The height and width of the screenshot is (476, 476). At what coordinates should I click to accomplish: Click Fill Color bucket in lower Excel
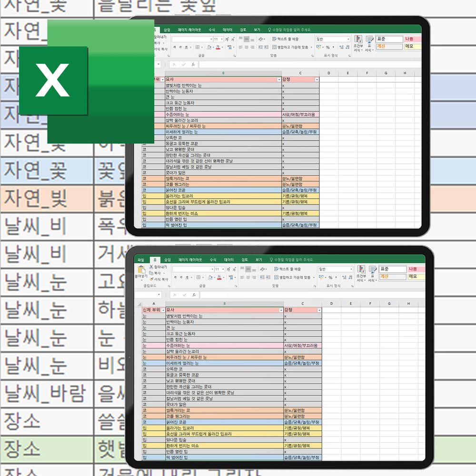[x=210, y=278]
